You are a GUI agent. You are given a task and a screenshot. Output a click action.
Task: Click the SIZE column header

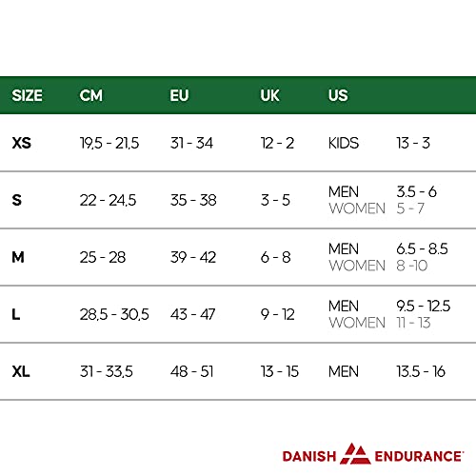coord(27,95)
